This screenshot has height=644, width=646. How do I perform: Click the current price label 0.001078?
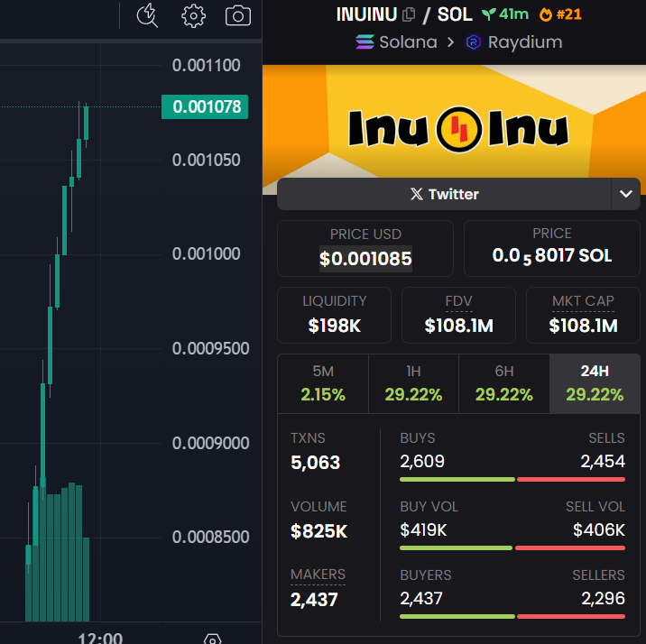click(205, 106)
